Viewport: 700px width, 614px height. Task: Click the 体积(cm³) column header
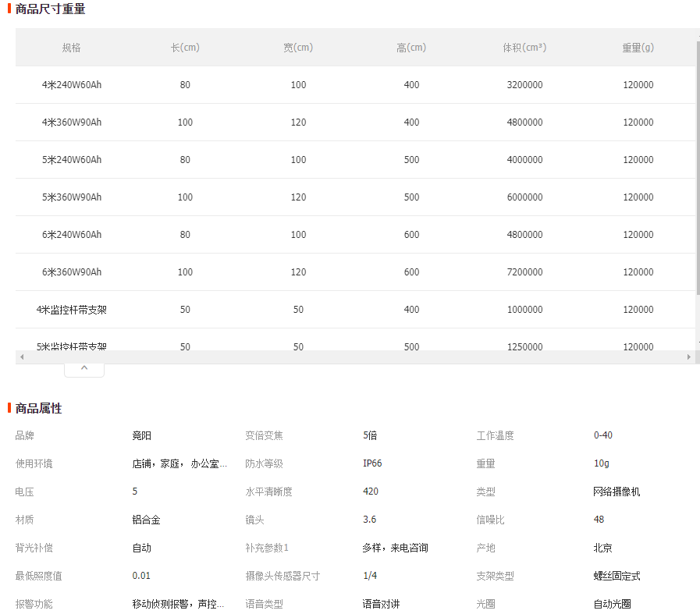(524, 48)
